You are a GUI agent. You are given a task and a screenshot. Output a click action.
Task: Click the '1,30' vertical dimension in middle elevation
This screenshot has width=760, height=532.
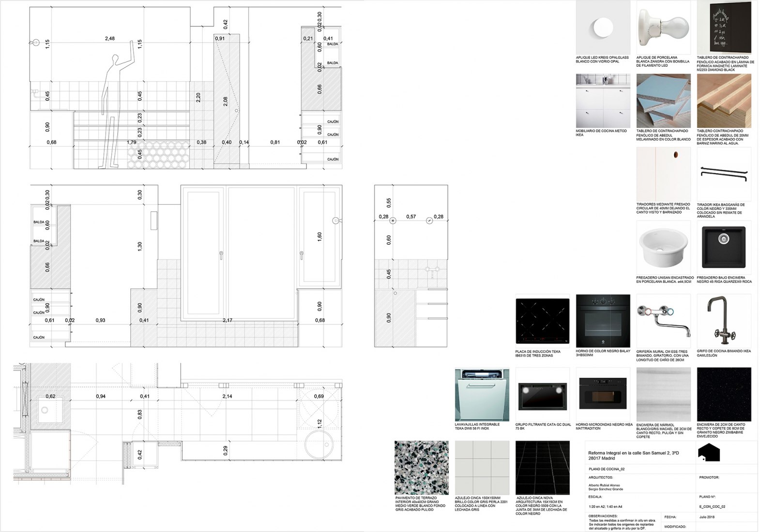tap(140, 246)
